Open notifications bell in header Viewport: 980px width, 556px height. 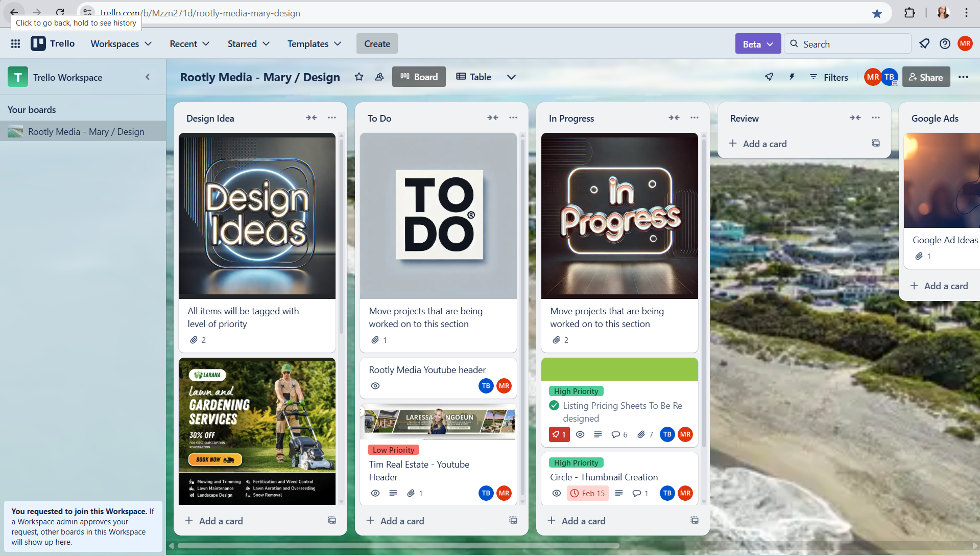924,44
